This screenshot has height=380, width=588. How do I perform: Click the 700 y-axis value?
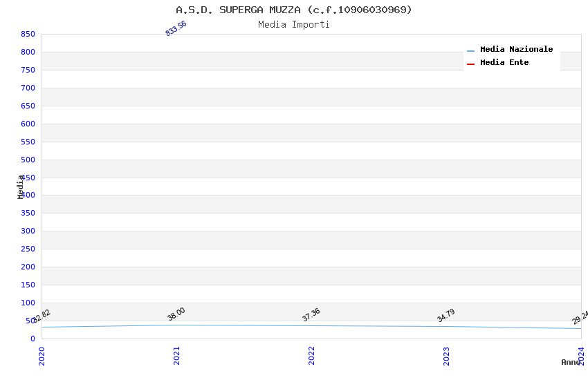point(28,88)
